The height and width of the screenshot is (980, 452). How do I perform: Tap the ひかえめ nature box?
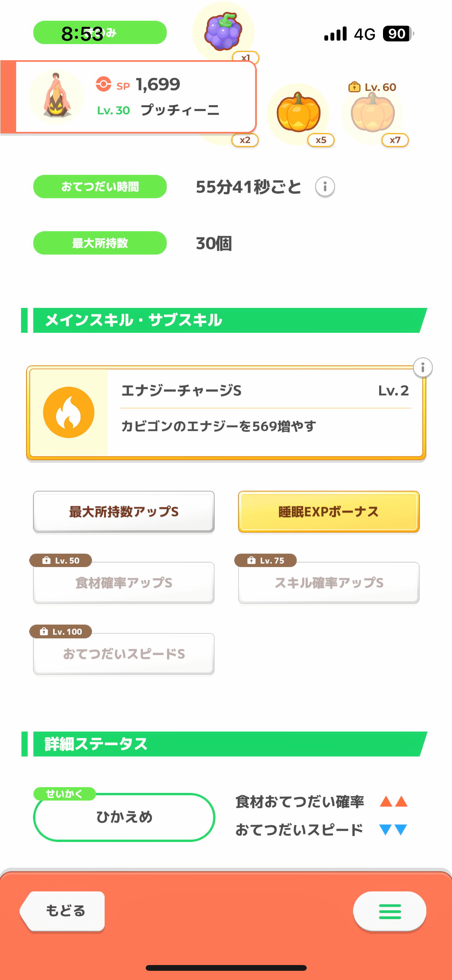pos(124,817)
